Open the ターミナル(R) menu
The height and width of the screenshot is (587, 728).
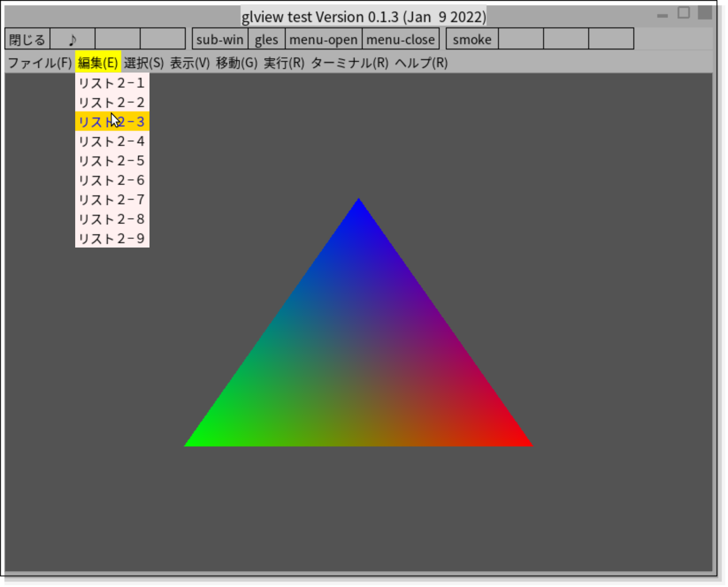point(349,63)
